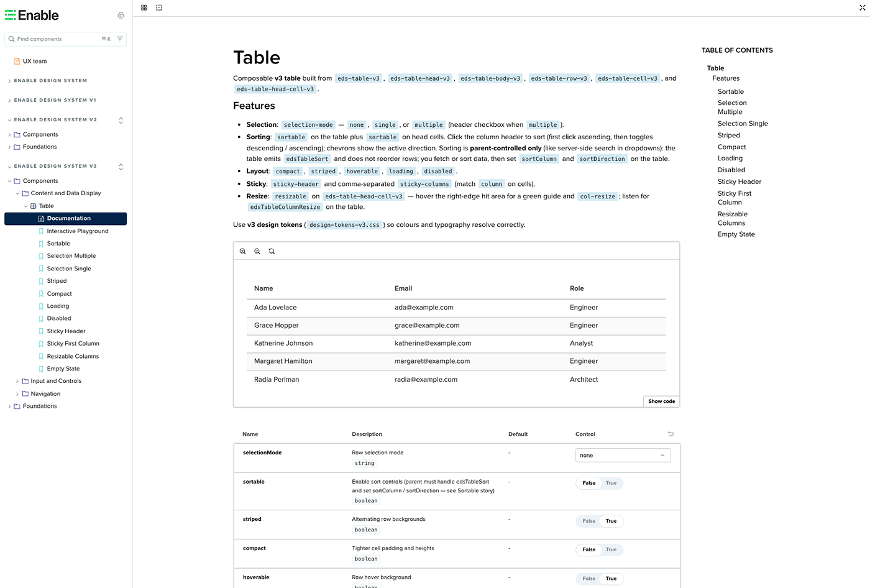Reset all controls with the undo arrow

pos(671,434)
